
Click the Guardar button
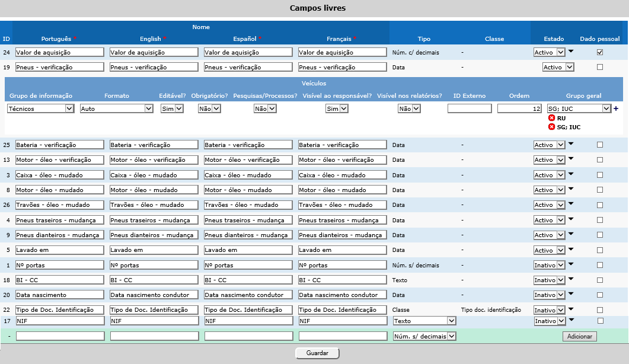pyautogui.click(x=317, y=353)
